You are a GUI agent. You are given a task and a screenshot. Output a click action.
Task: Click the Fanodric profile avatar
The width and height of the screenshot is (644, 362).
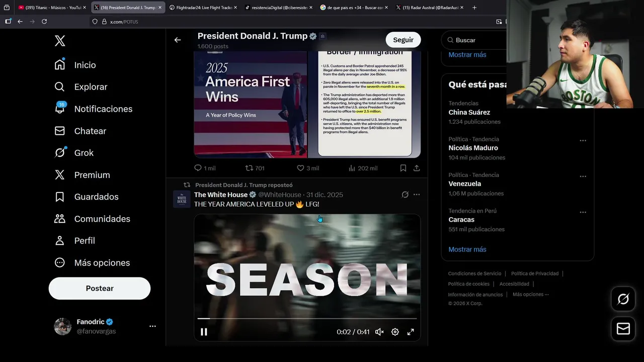[x=63, y=326]
